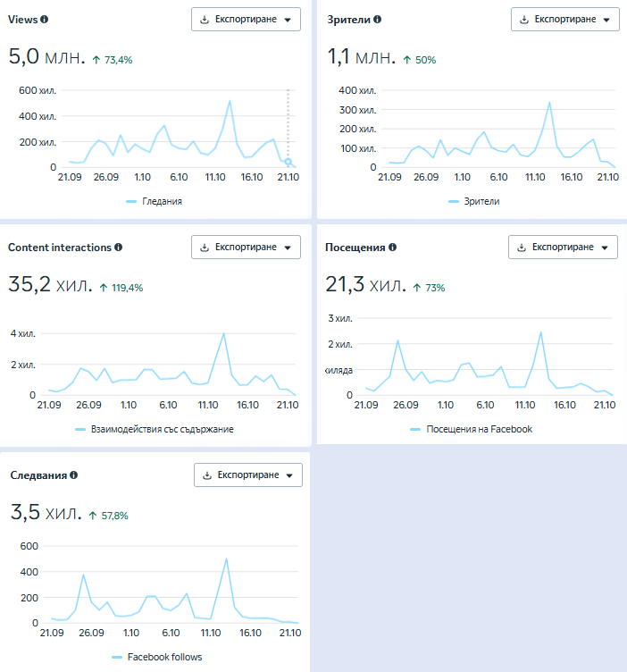Click the Views card title
Viewport: 627px width, 672px height.
(x=22, y=20)
